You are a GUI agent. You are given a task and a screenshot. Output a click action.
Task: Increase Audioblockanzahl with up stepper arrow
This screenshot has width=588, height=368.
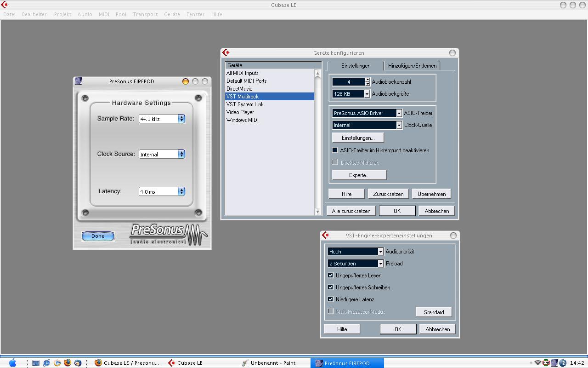[x=367, y=80]
